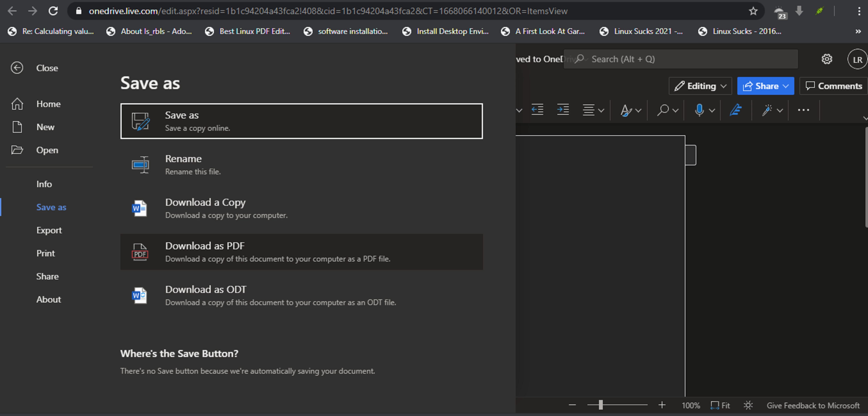Open the Export menu item
Viewport: 868px width, 416px height.
point(49,230)
